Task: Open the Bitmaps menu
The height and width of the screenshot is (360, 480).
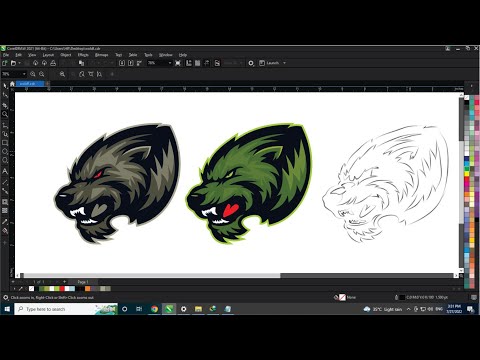Action: pos(101,55)
